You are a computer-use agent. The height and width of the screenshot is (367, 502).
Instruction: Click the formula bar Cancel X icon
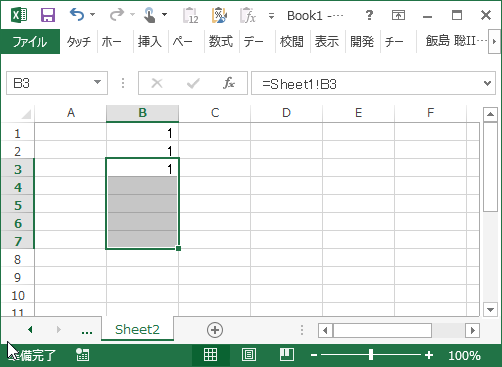[157, 83]
